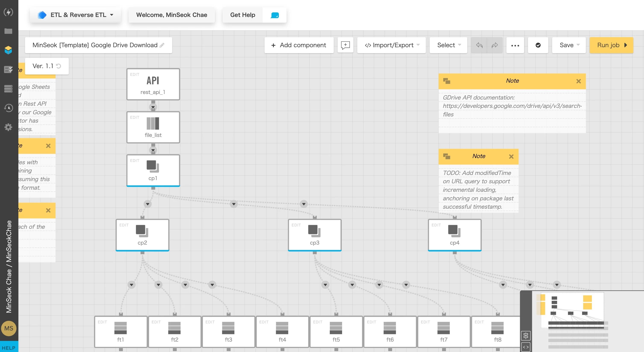Edit GDrive API documentation note text
This screenshot has width=644, height=352.
pyautogui.click(x=512, y=106)
